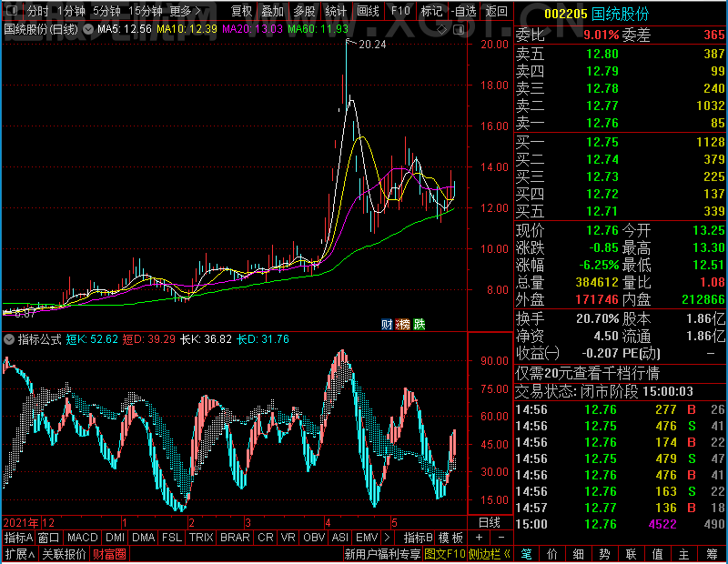
Task: Click 仅需20元查看千档行情 promo link
Action: point(587,373)
